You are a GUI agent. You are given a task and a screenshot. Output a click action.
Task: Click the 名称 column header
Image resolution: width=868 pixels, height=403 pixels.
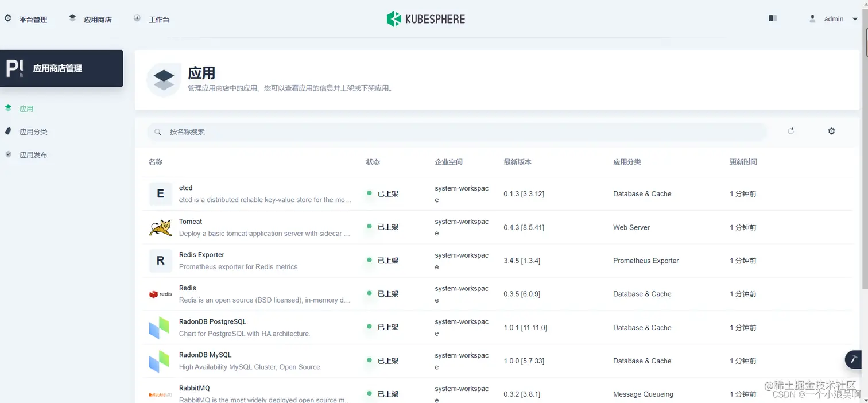tap(156, 162)
